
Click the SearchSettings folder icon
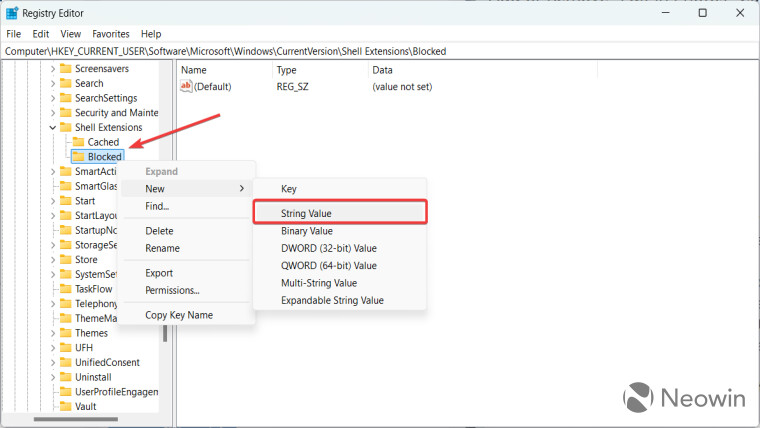click(65, 98)
